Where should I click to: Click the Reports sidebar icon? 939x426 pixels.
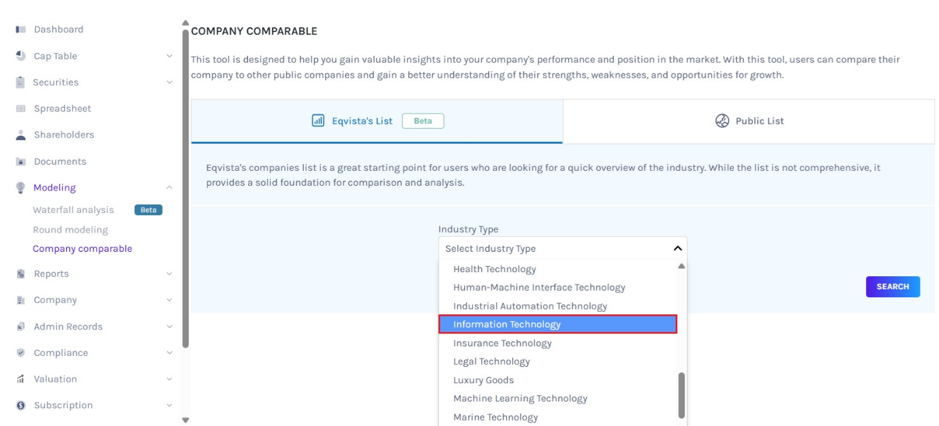coord(21,274)
